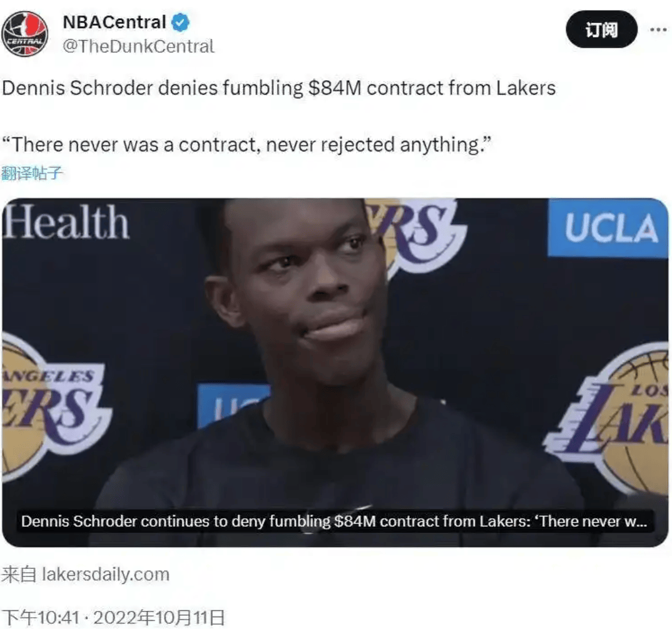Click the 来自 source label text

tap(19, 574)
